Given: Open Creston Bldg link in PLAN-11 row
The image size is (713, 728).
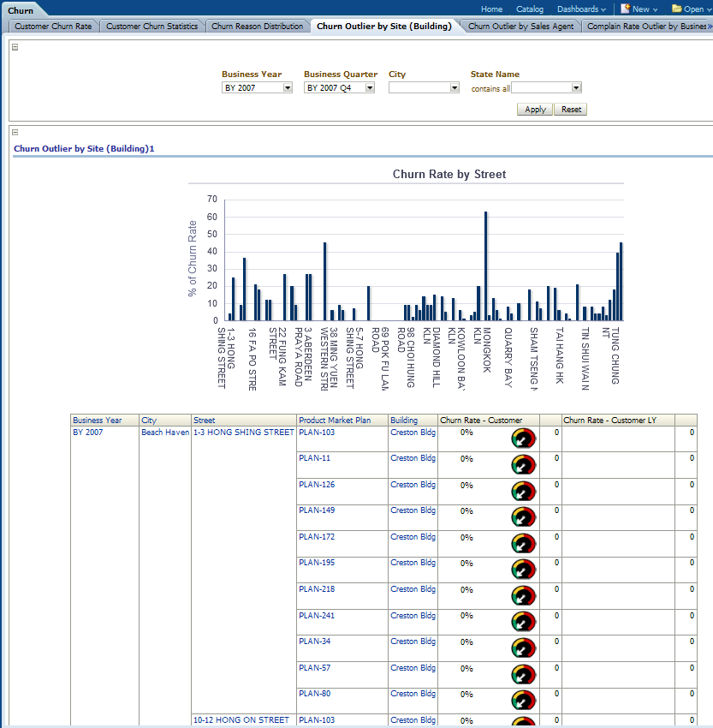Looking at the screenshot, I should 413,458.
